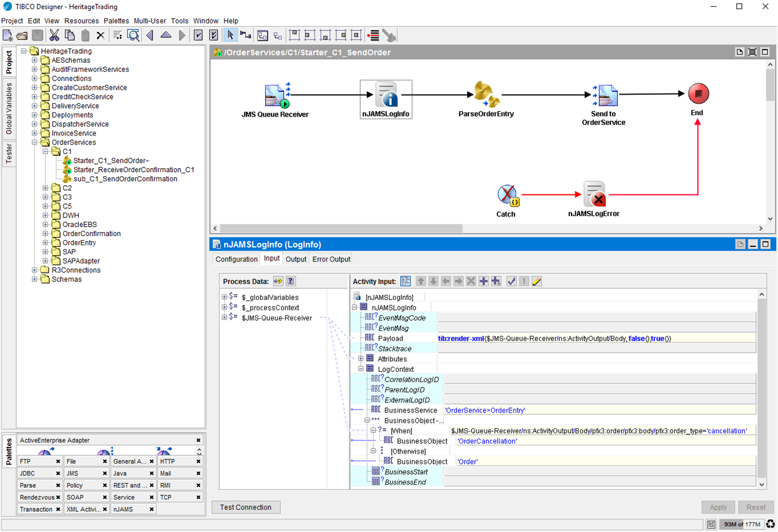The image size is (778, 532).
Task: Click the magnifier Find icon in toolbar
Action: tap(134, 36)
